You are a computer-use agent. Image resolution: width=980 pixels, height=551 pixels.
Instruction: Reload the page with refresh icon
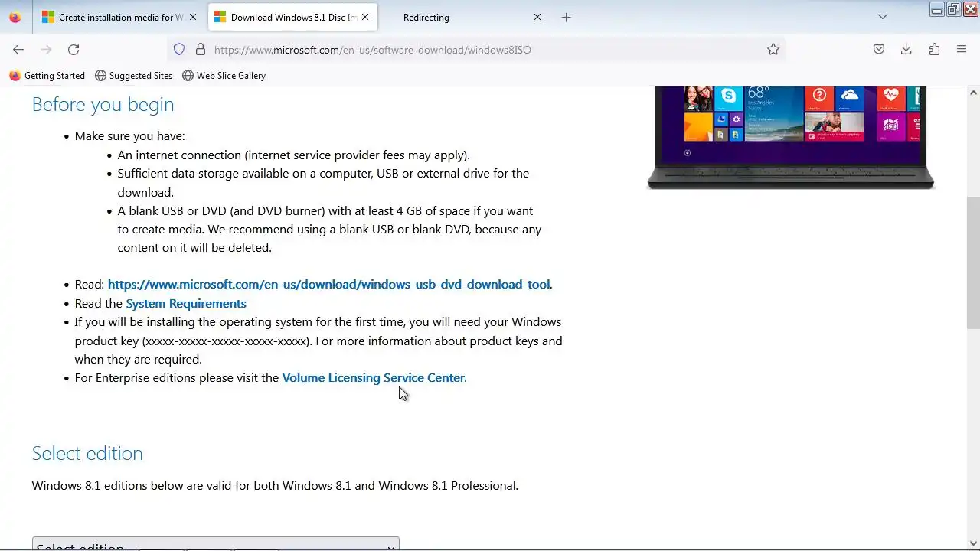pyautogui.click(x=73, y=49)
